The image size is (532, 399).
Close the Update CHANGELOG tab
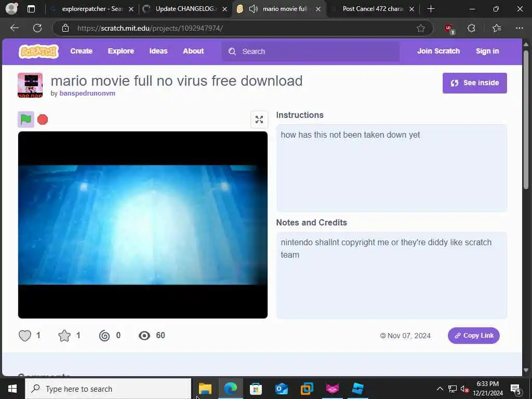point(224,9)
